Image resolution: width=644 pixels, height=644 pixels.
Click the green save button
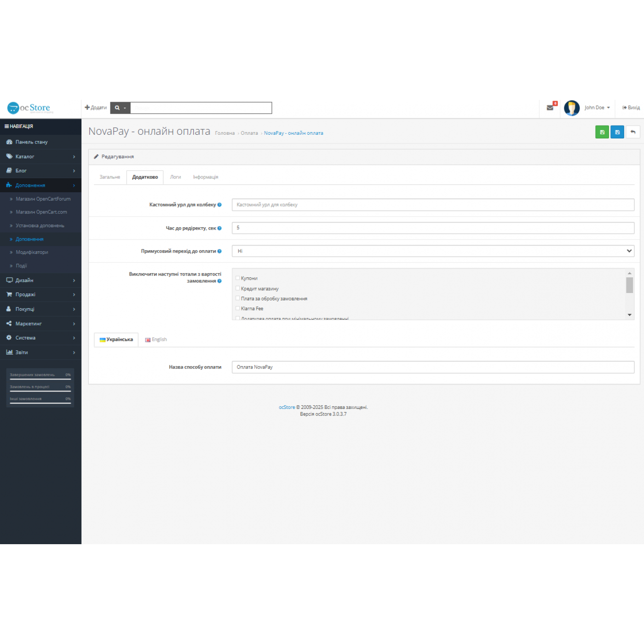[x=602, y=132]
